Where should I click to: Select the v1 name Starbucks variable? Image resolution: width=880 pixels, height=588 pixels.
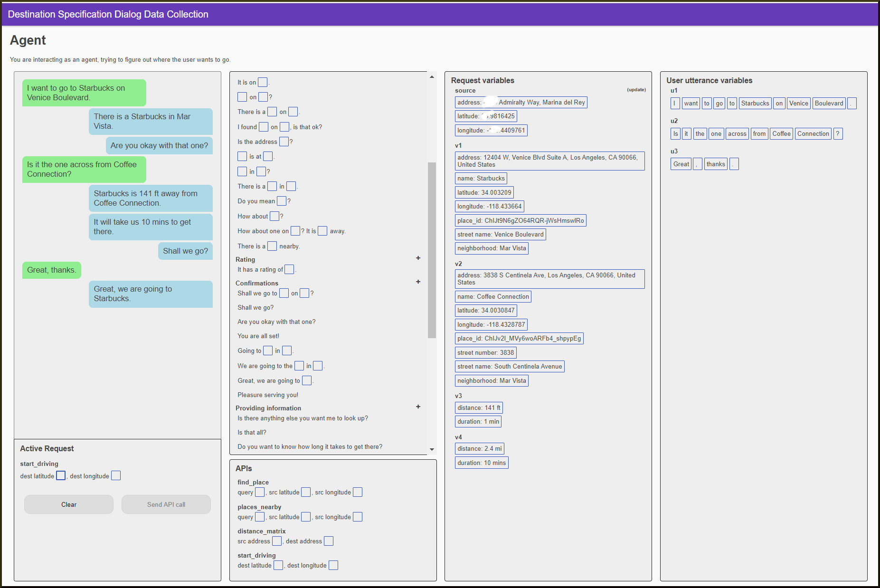[481, 179]
